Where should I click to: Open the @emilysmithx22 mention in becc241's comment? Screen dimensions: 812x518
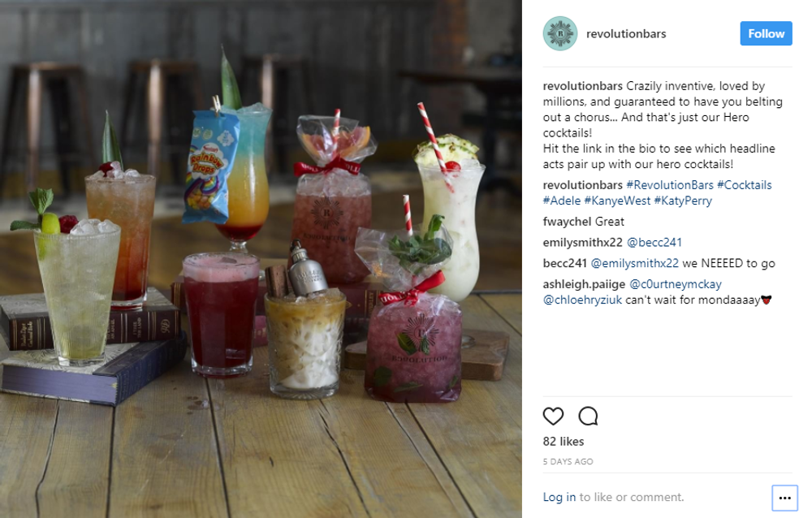(634, 263)
